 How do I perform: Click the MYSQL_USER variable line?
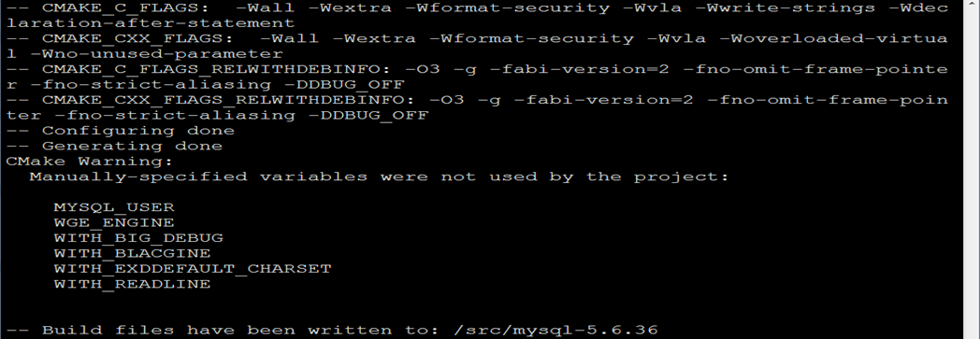click(114, 207)
